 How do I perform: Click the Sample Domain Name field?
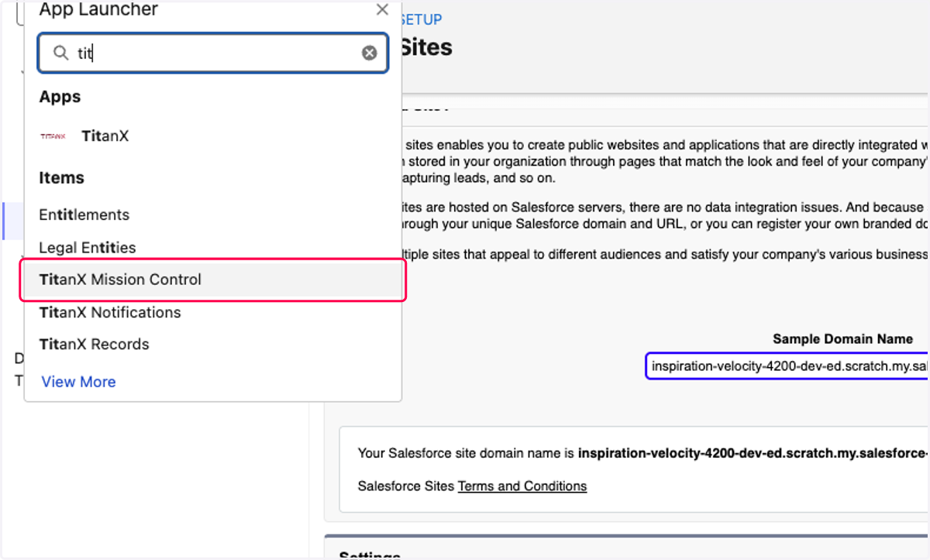[787, 366]
